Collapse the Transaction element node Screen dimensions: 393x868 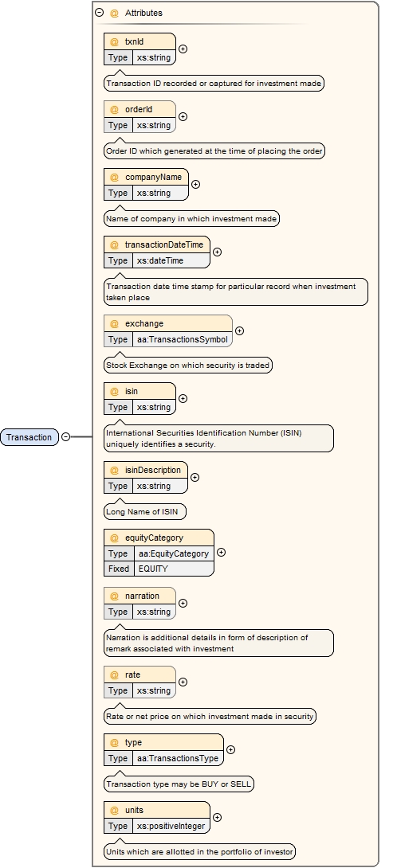pyautogui.click(x=65, y=436)
